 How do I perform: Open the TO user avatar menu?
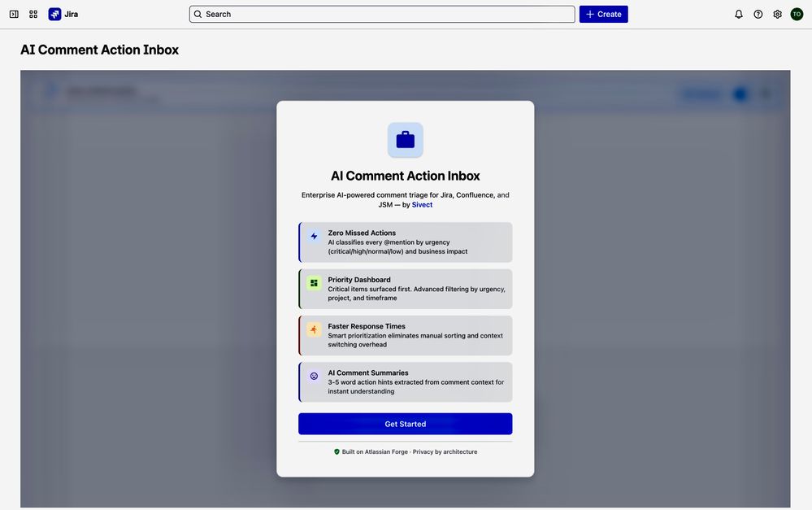(797, 14)
